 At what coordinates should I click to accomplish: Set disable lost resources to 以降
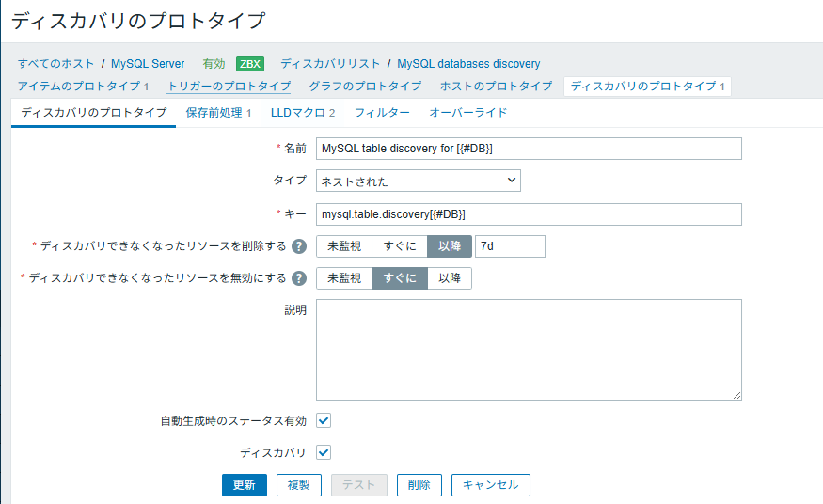pyautogui.click(x=450, y=278)
